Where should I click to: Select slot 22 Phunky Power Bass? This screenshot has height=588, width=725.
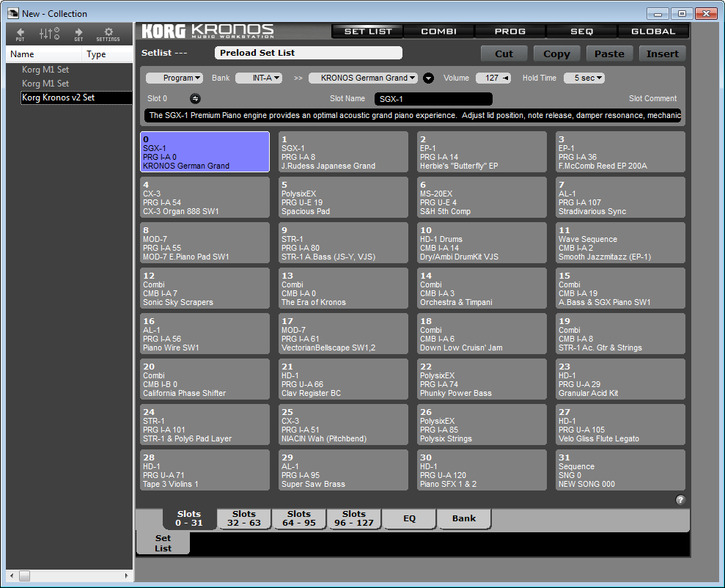pyautogui.click(x=482, y=379)
